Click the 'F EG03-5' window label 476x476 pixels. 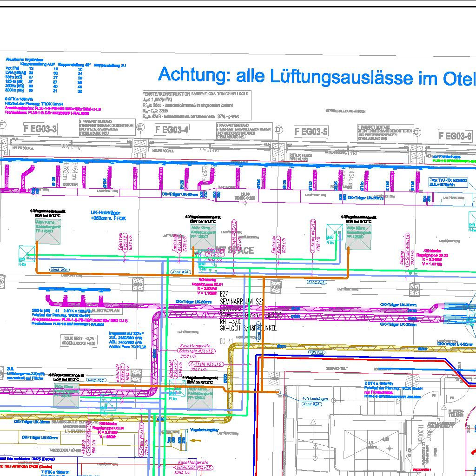click(x=311, y=132)
